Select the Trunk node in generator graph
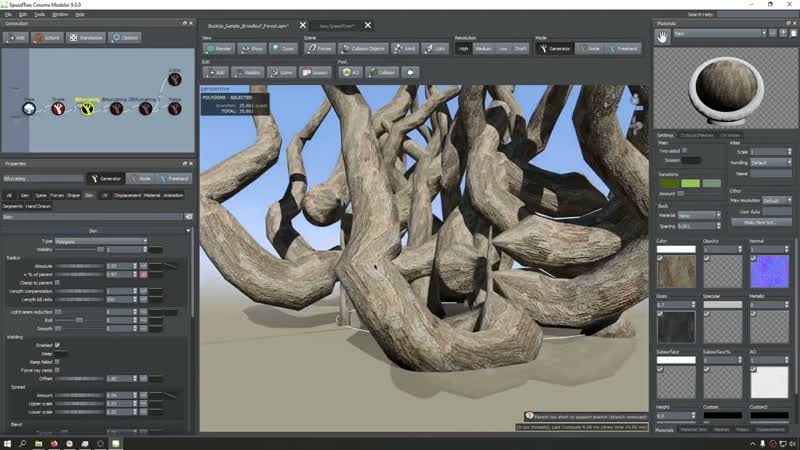The height and width of the screenshot is (450, 800). pos(58,109)
